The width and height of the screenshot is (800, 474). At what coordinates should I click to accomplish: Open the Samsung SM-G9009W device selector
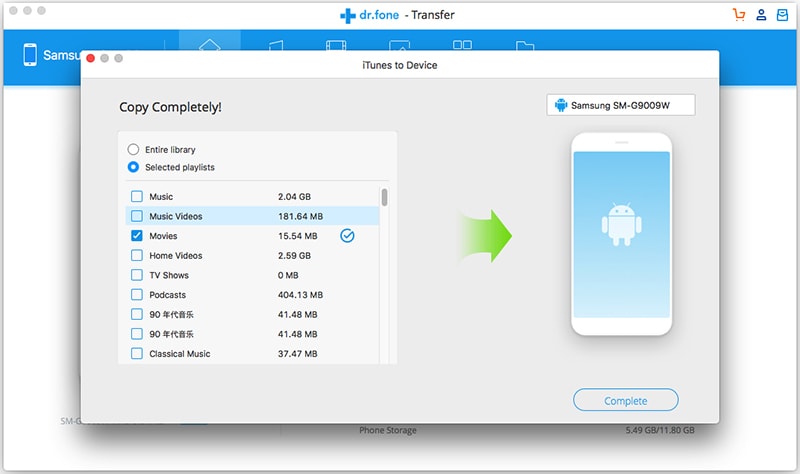click(621, 105)
